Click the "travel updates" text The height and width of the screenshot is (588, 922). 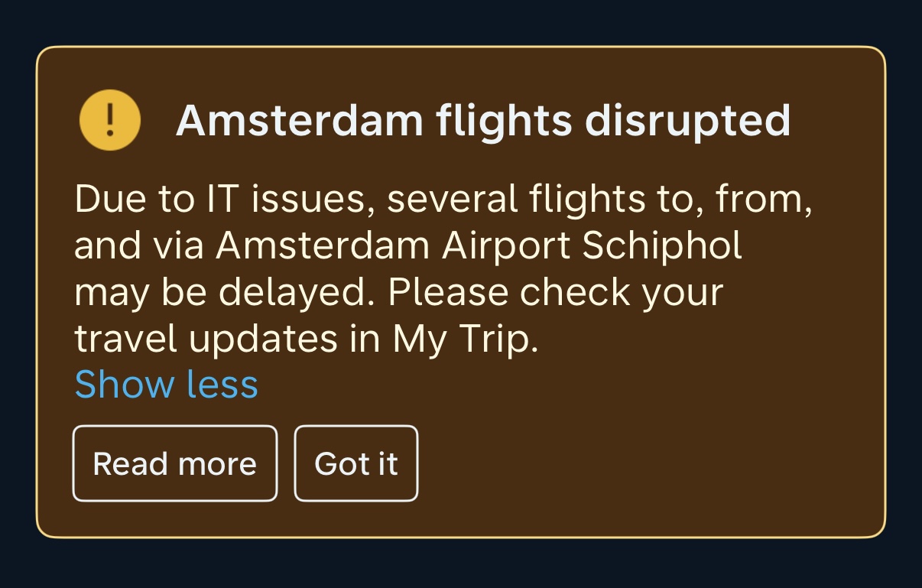206,339
